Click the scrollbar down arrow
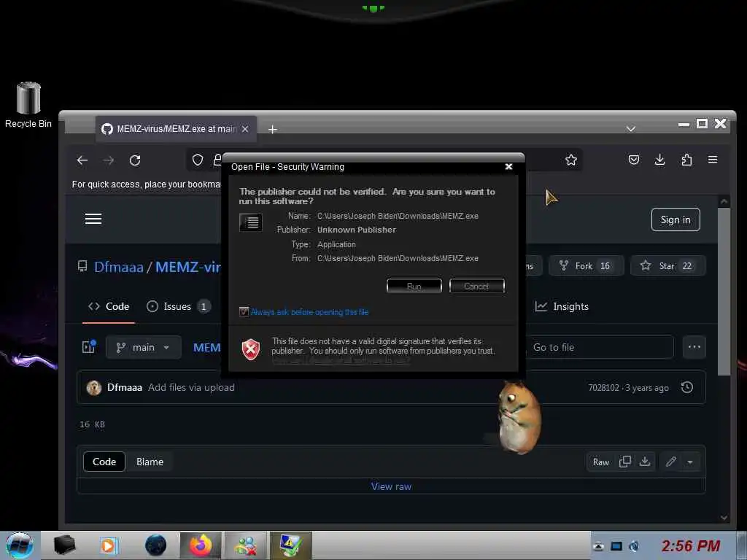The image size is (747, 560). pyautogui.click(x=724, y=518)
